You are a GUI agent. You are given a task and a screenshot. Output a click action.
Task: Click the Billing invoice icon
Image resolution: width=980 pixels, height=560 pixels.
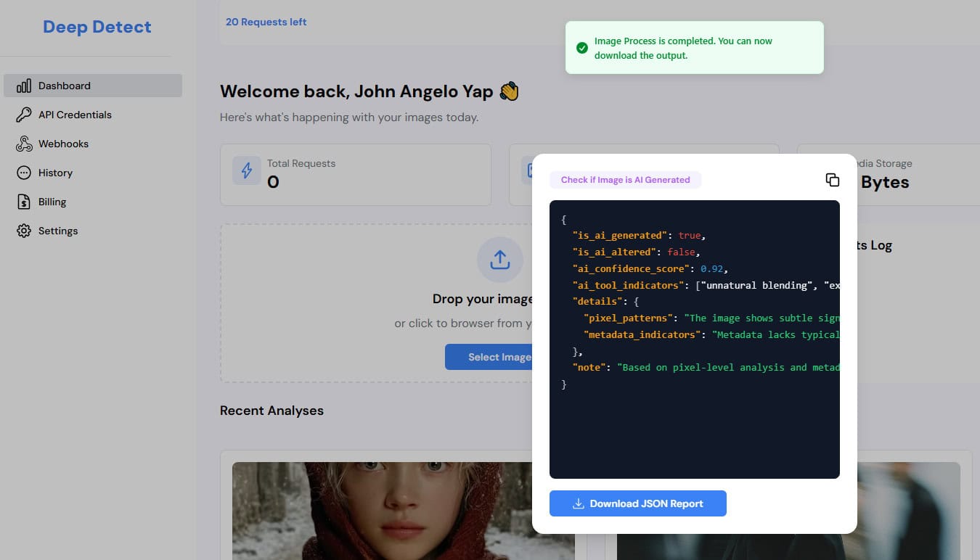[x=24, y=202]
